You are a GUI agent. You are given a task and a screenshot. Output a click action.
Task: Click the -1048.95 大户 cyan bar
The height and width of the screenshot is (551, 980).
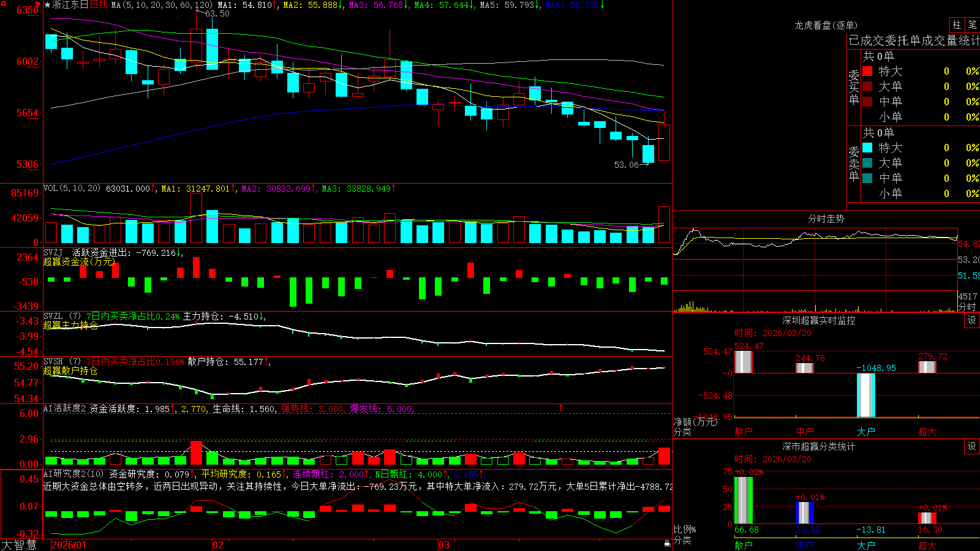click(x=866, y=395)
